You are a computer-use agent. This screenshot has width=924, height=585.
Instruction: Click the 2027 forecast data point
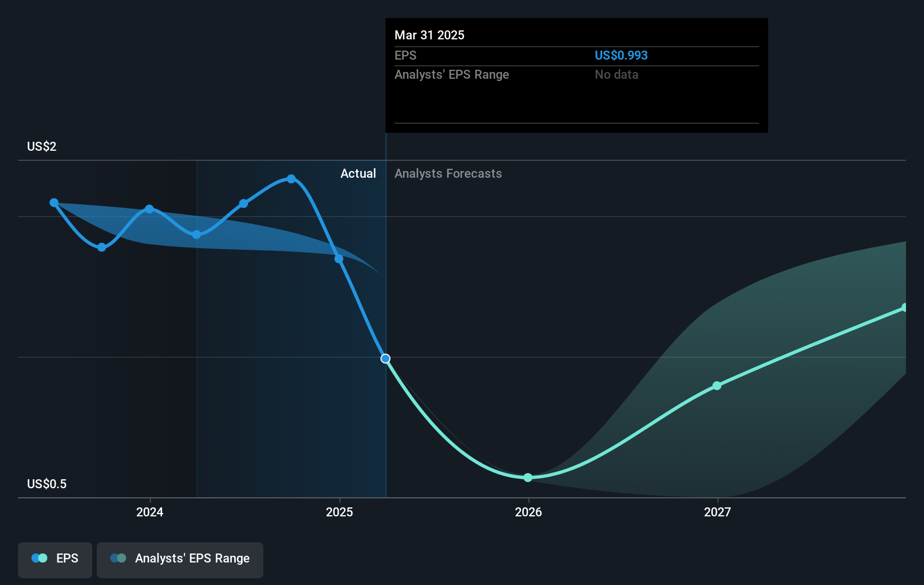[716, 385]
